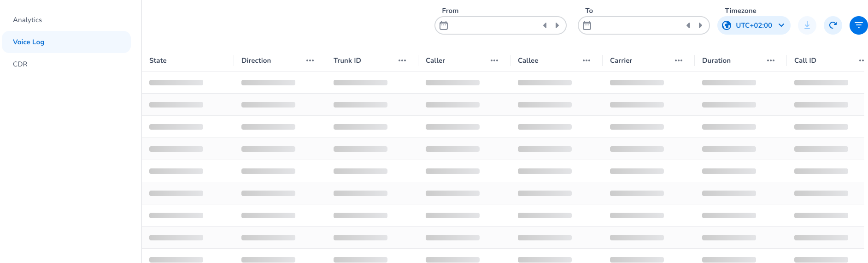Refresh the voice log table
This screenshot has height=263, width=868.
(833, 25)
